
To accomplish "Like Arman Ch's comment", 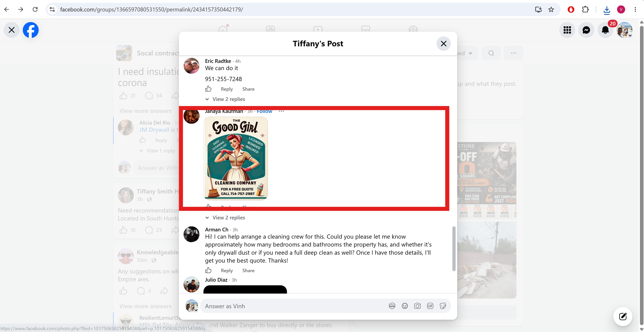I will pyautogui.click(x=208, y=270).
